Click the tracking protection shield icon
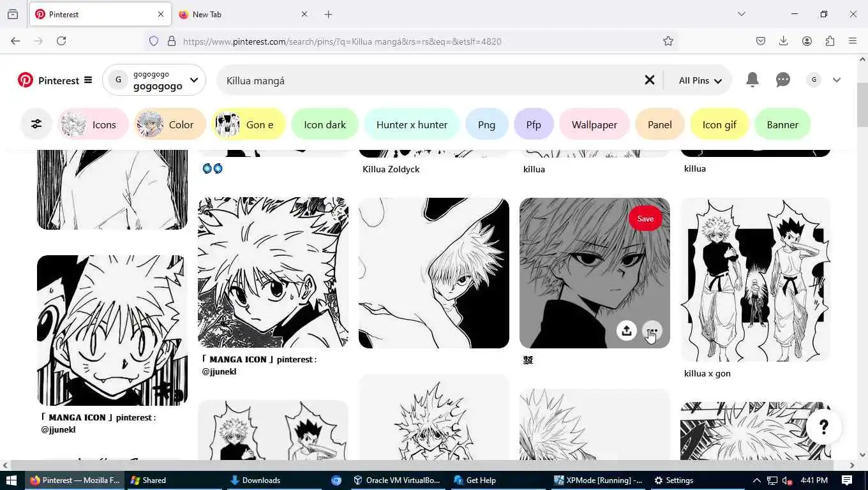Image resolution: width=868 pixels, height=490 pixels. click(x=154, y=41)
